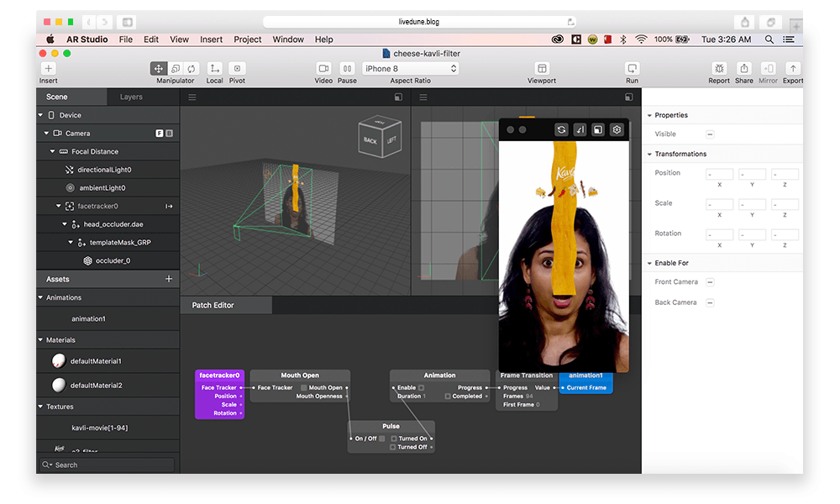Switch to the Layers tab
Image resolution: width=840 pixels, height=504 pixels.
(131, 97)
